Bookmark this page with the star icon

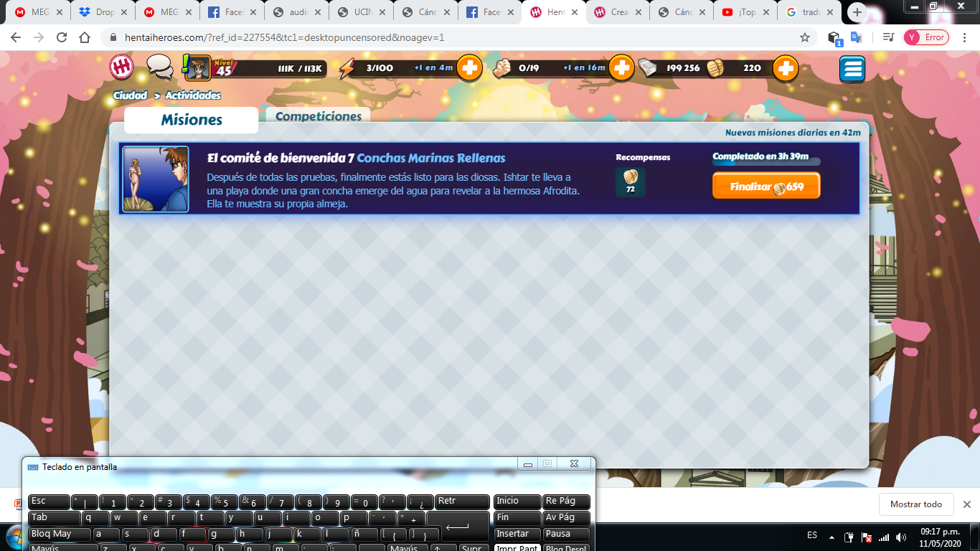[x=805, y=37]
